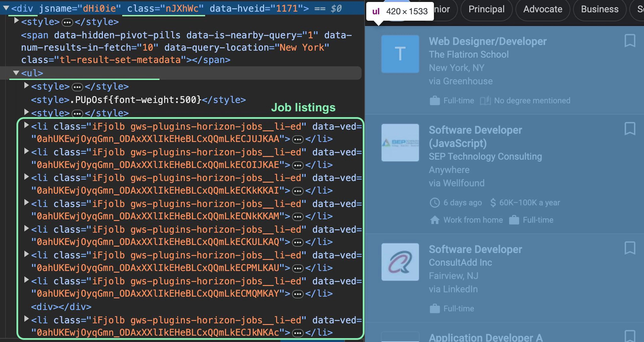The height and width of the screenshot is (342, 644).
Task: Click the SEP Technology Consulting logo
Action: 400,143
